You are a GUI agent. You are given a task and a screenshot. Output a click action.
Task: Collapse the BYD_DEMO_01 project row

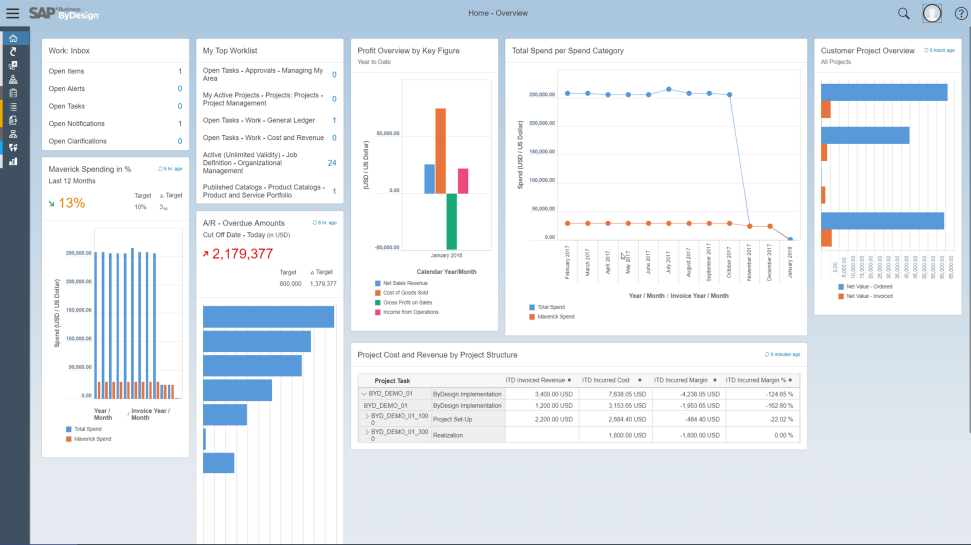pyautogui.click(x=364, y=394)
